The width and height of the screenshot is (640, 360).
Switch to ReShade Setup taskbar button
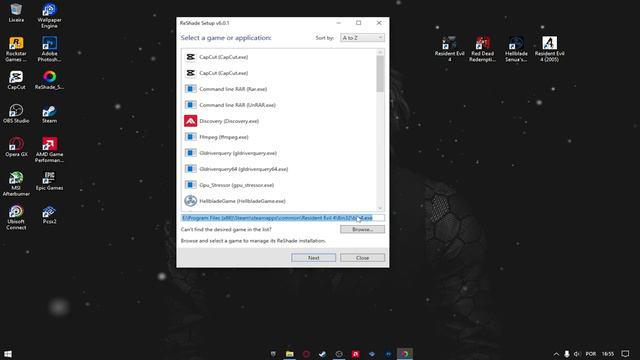tap(404, 354)
